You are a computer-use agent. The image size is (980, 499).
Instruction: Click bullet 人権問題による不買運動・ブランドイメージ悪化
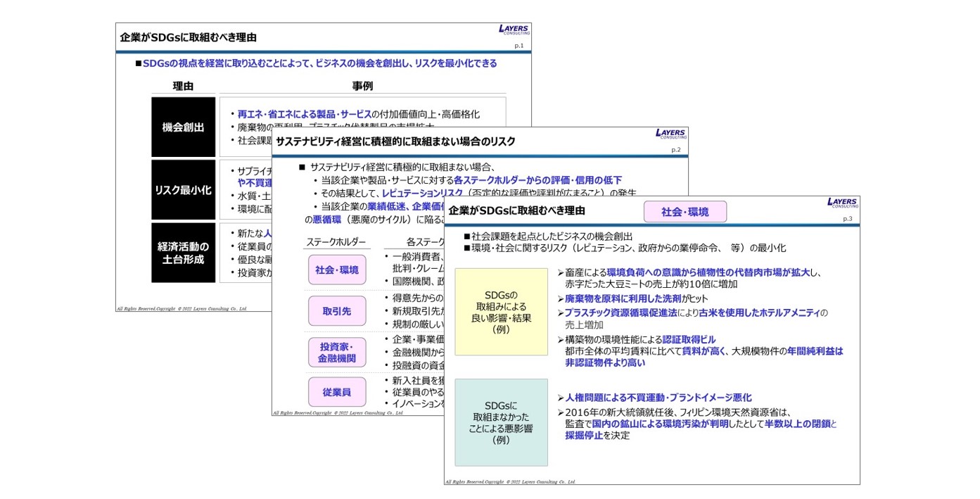[654, 398]
